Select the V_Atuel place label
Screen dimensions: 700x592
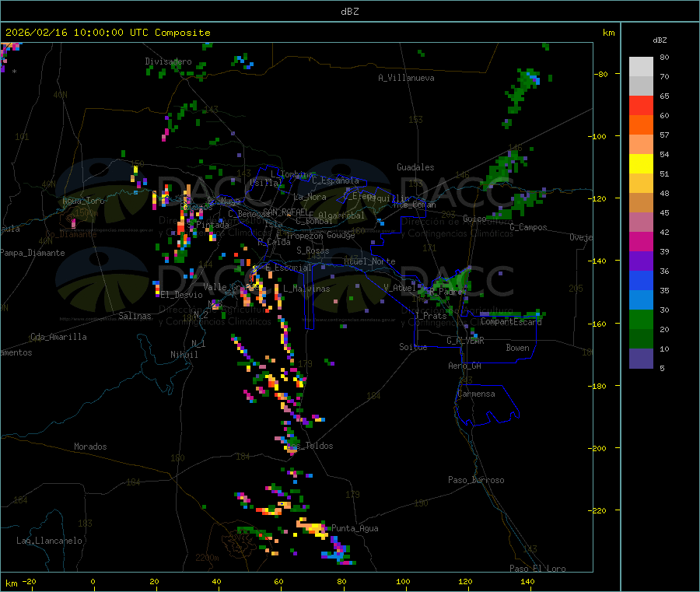coord(400,288)
